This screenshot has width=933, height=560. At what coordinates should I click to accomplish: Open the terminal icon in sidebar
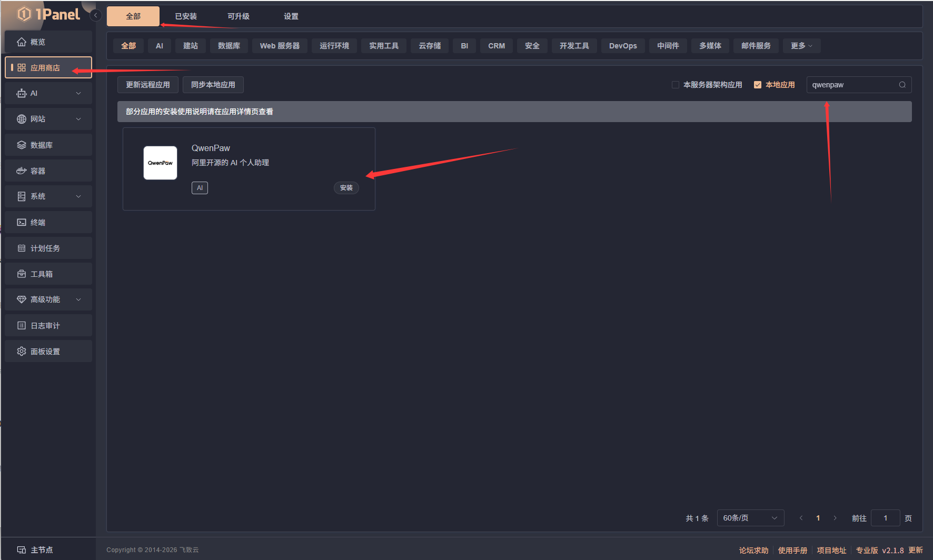click(x=22, y=223)
